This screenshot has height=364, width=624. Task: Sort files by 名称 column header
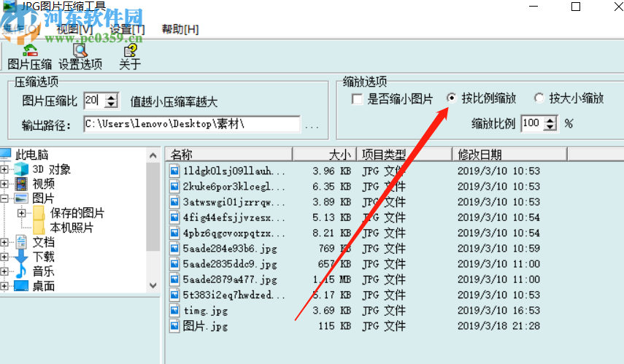click(x=229, y=154)
